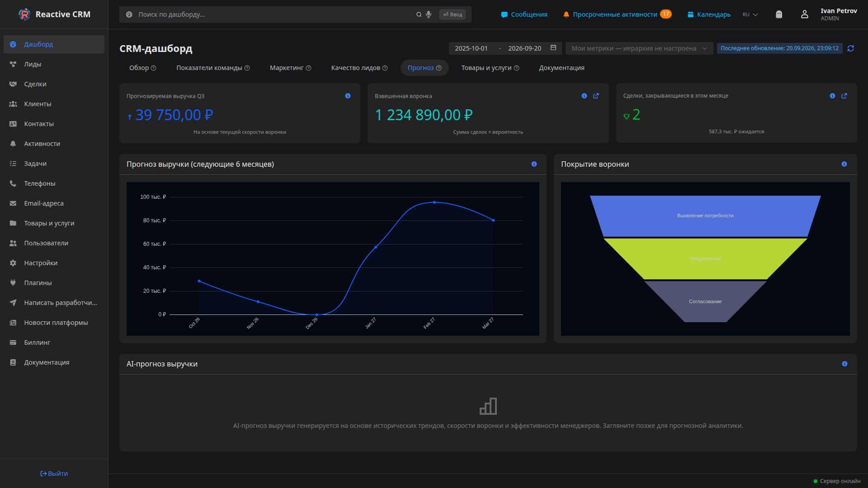Click info icon on Взвешенная воронка card

(584, 96)
